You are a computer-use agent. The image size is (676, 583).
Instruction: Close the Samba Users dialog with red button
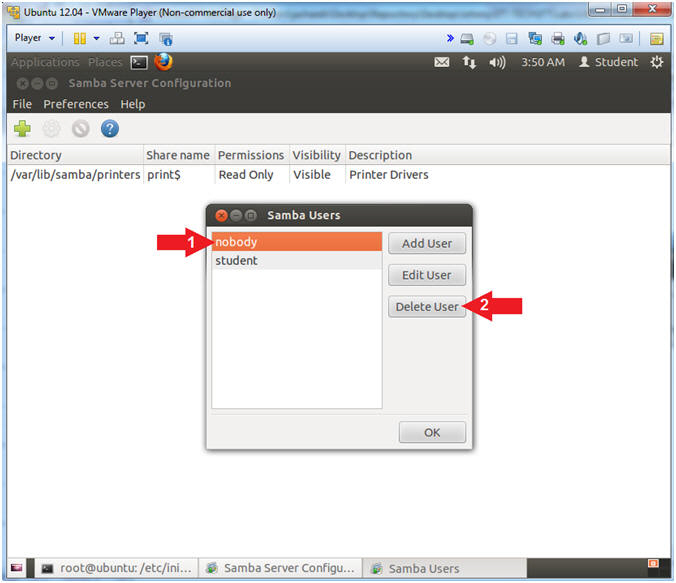[222, 215]
